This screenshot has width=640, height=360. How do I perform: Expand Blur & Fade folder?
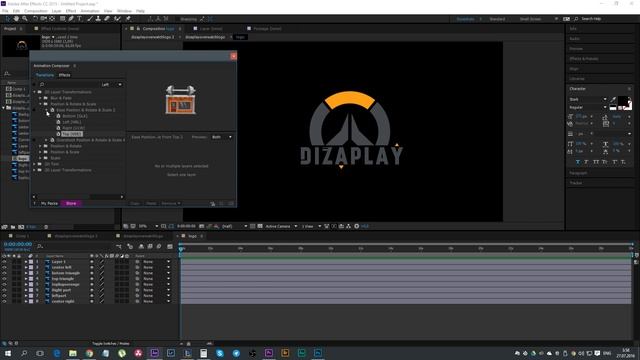pyautogui.click(x=40, y=98)
